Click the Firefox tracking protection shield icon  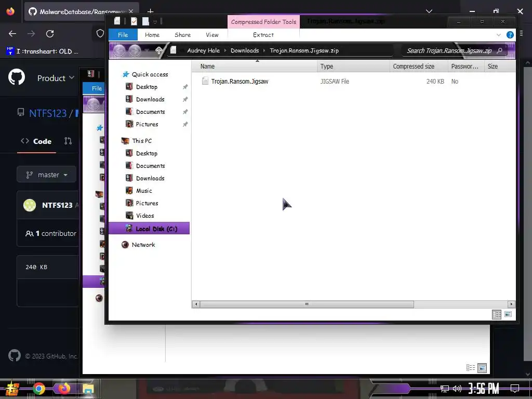[x=100, y=34]
